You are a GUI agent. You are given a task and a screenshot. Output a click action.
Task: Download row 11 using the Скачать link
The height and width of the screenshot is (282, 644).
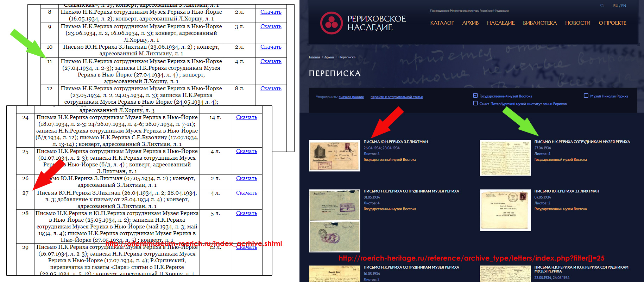coord(271,61)
